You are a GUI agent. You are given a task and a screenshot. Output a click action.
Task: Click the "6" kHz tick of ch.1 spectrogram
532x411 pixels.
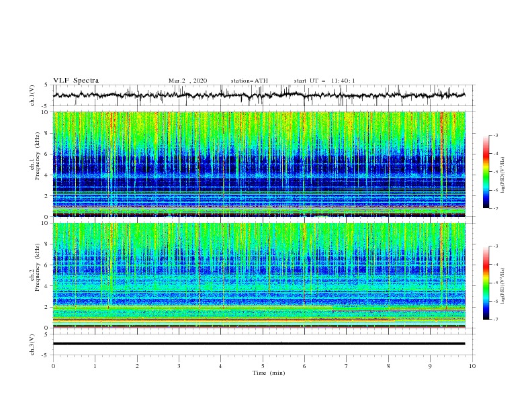click(48, 154)
